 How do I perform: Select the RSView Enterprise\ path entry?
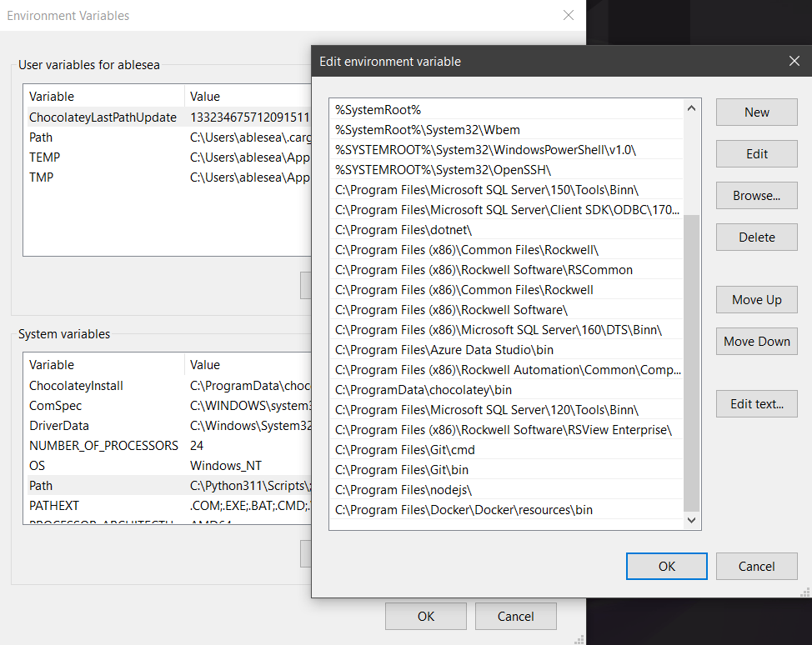tap(507, 430)
